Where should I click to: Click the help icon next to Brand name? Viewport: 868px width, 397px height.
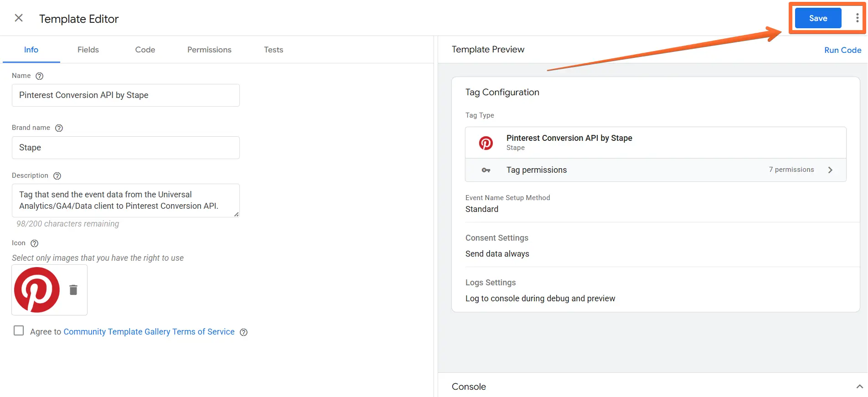59,128
